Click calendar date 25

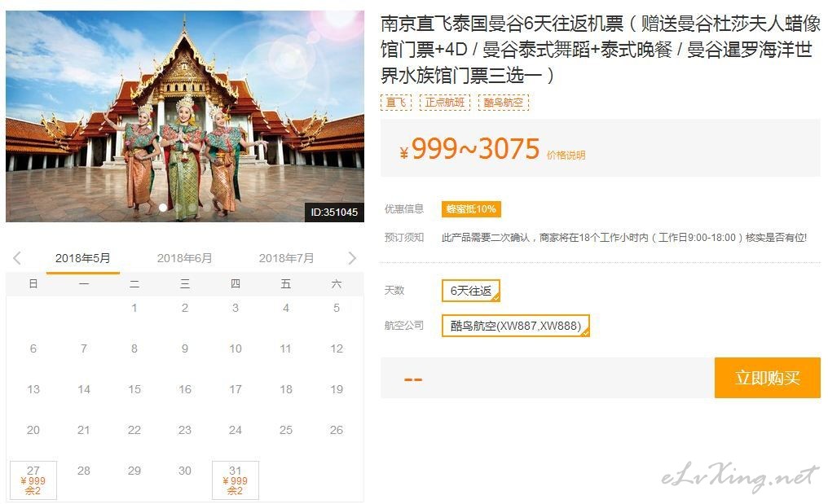286,430
